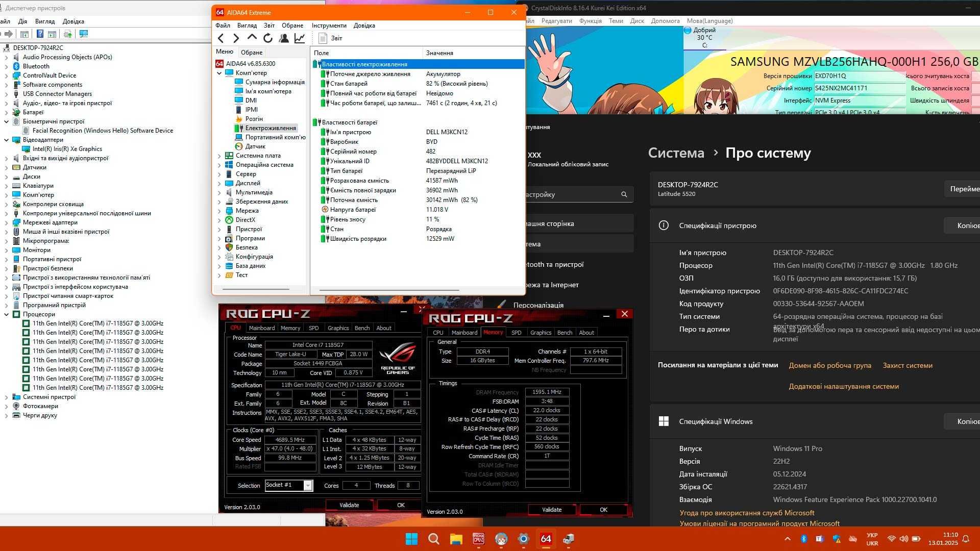Click the battery tray icon

916,539
